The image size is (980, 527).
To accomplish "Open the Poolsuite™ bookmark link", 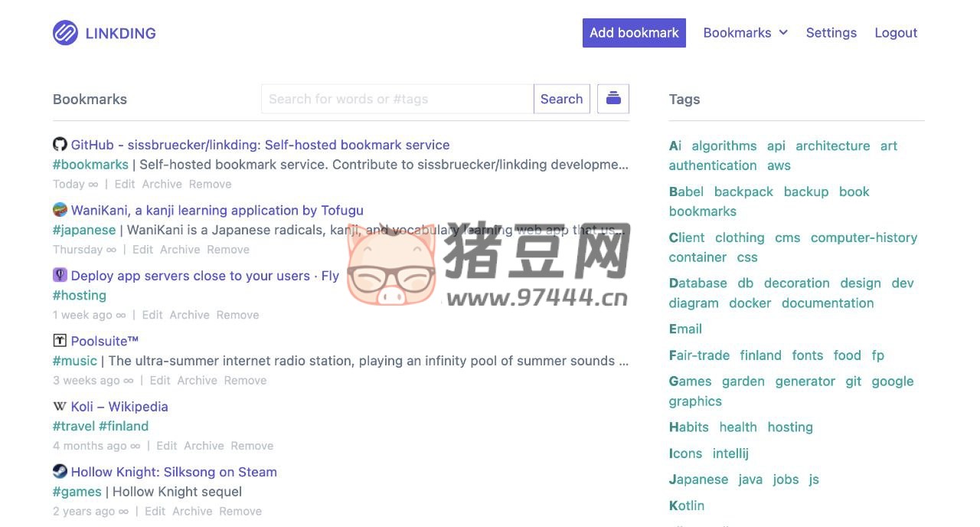I will 105,341.
